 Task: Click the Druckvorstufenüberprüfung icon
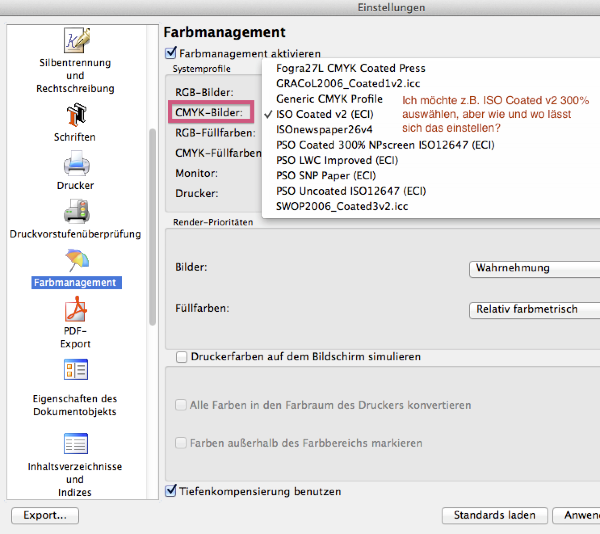[76, 211]
